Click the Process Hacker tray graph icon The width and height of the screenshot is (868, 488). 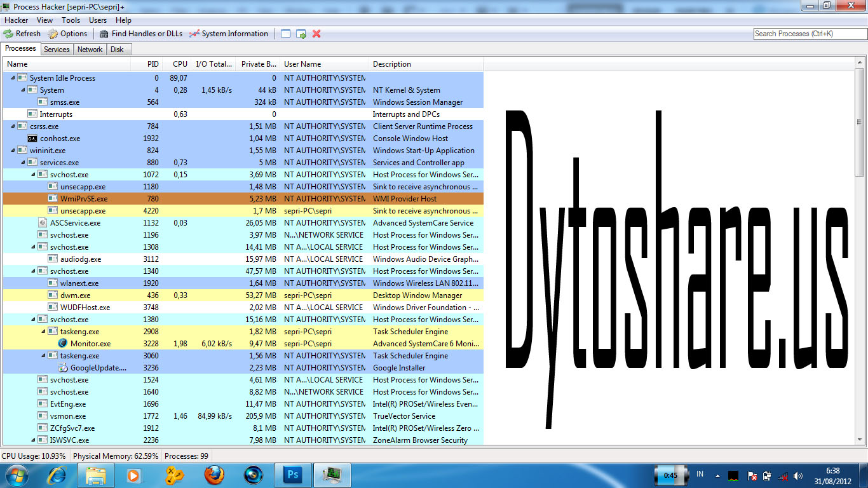tap(733, 475)
